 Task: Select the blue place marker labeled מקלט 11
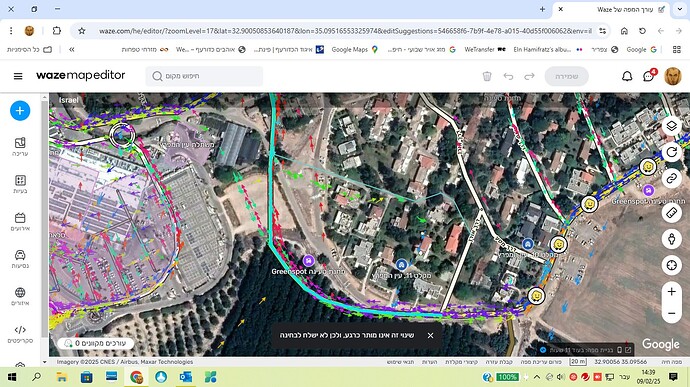tap(400, 265)
